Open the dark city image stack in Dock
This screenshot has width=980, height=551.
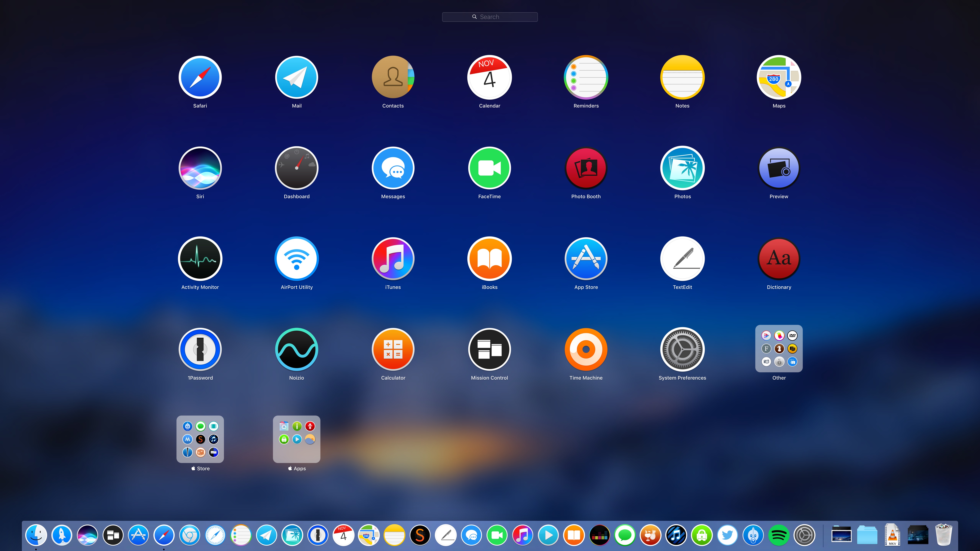(x=918, y=535)
